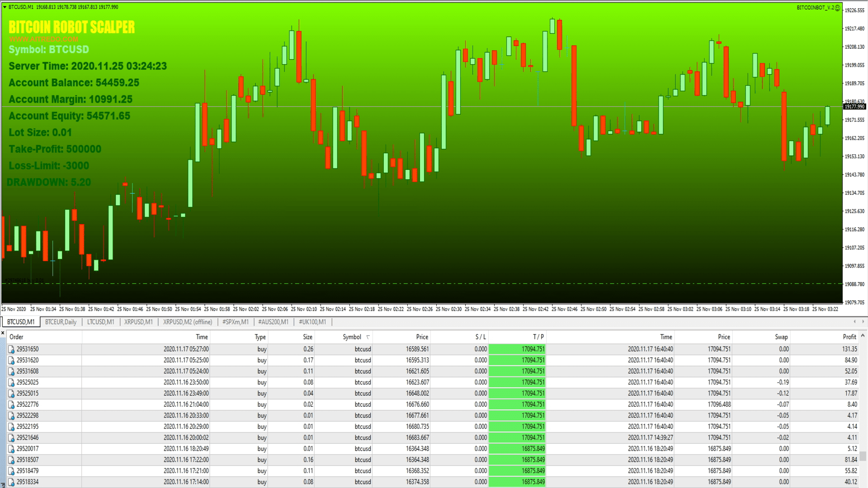Click swap value -0.19
The image size is (868, 488).
(x=783, y=382)
